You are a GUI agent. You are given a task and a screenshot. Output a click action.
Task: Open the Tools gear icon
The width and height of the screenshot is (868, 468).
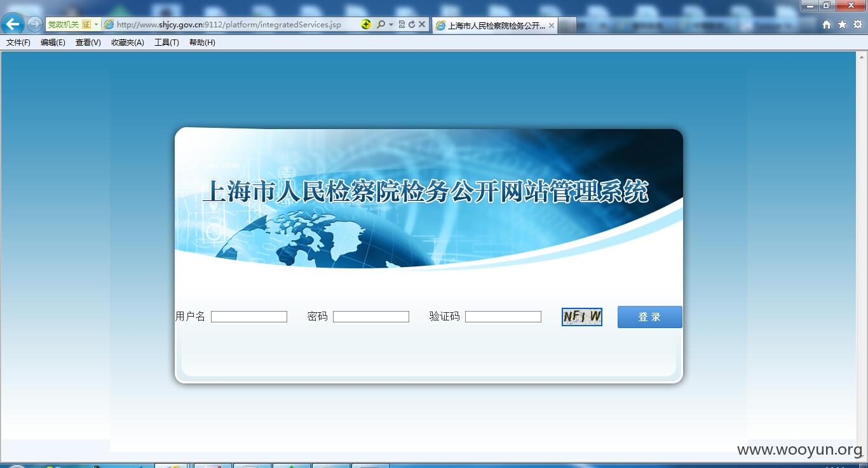click(858, 24)
